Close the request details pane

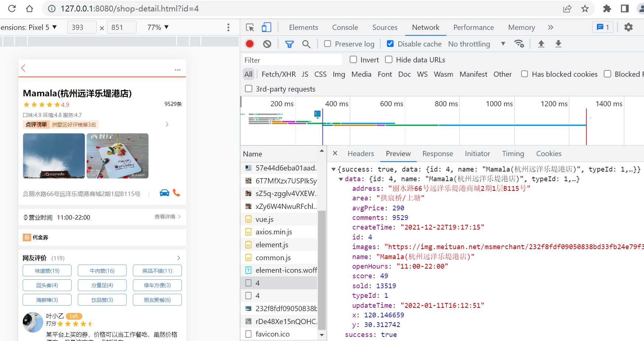(x=335, y=153)
